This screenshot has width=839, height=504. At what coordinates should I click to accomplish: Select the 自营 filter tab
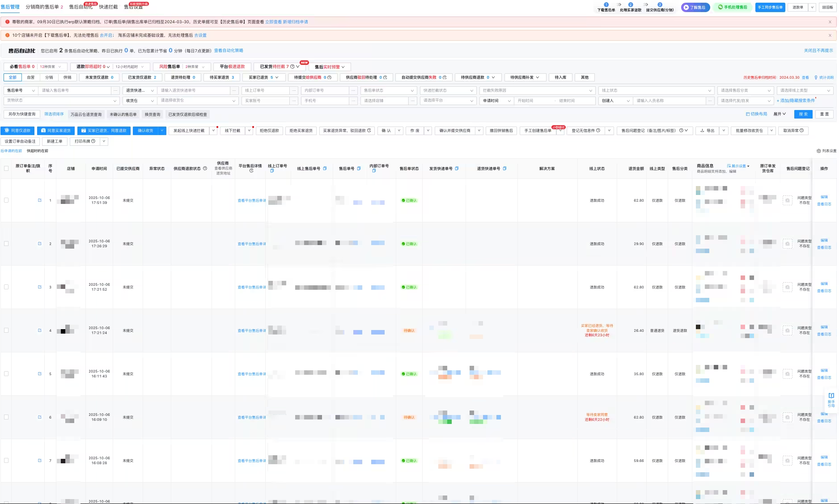tap(30, 77)
